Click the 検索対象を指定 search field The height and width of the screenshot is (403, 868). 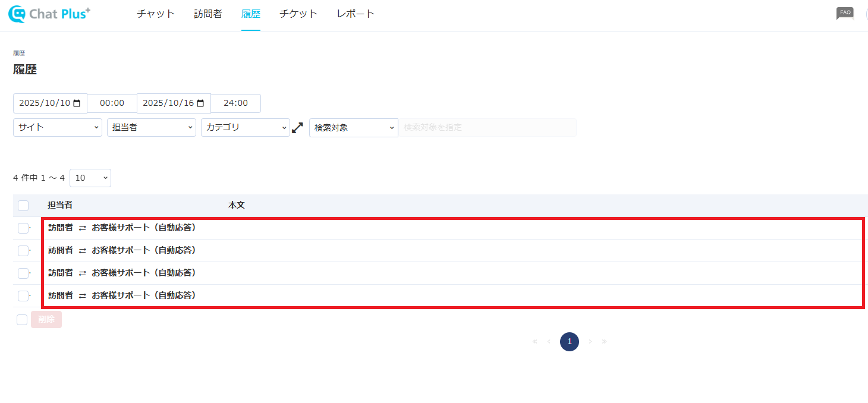486,128
